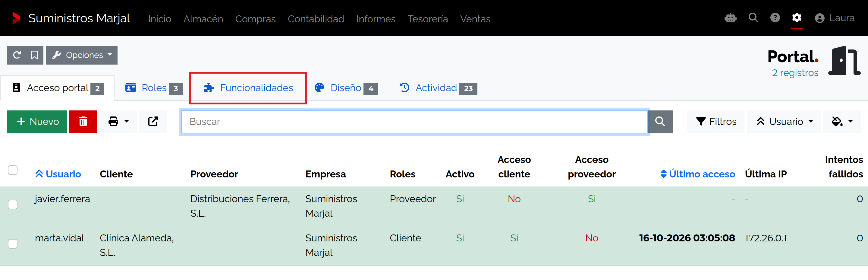This screenshot has height=280, width=868.
Task: Switch to the Diseño tab
Action: pos(346,88)
